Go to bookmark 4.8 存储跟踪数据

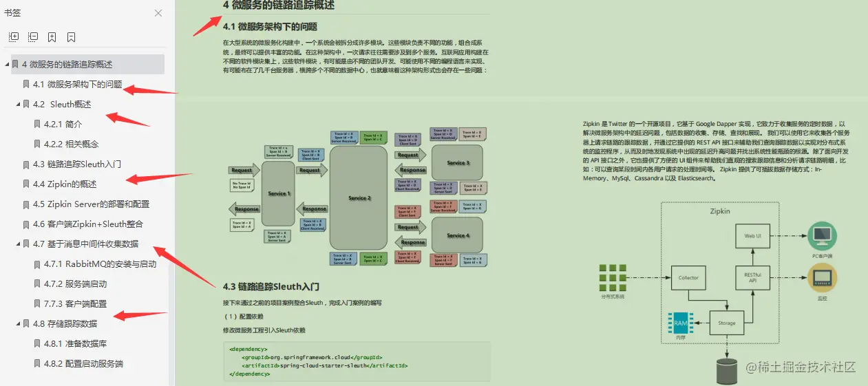(65, 324)
